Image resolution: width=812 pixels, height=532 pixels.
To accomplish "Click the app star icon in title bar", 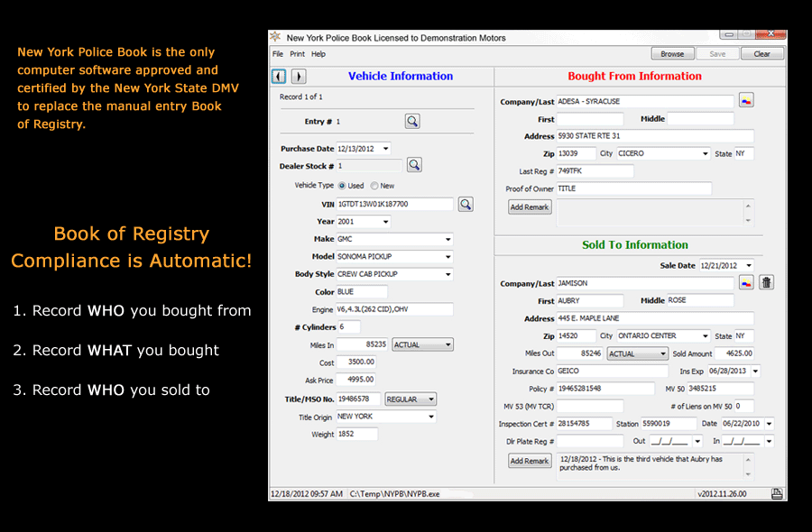I will tap(275, 37).
